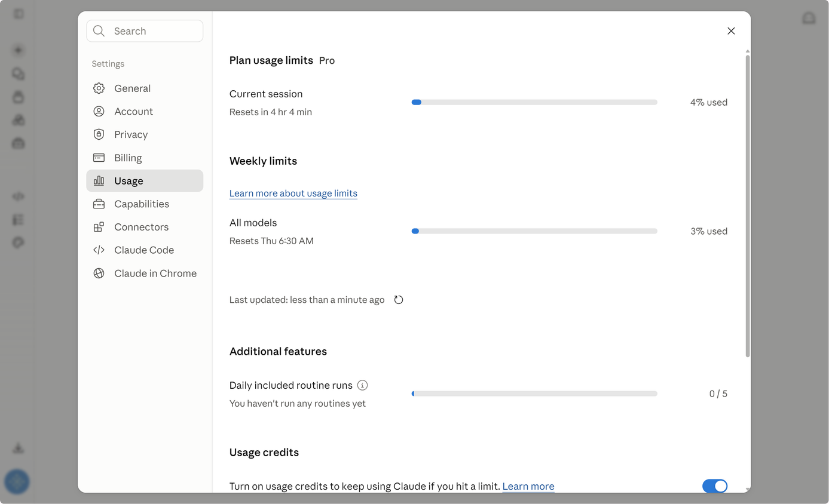Click the refresh icon beside Last updated
829x504 pixels.
399,300
